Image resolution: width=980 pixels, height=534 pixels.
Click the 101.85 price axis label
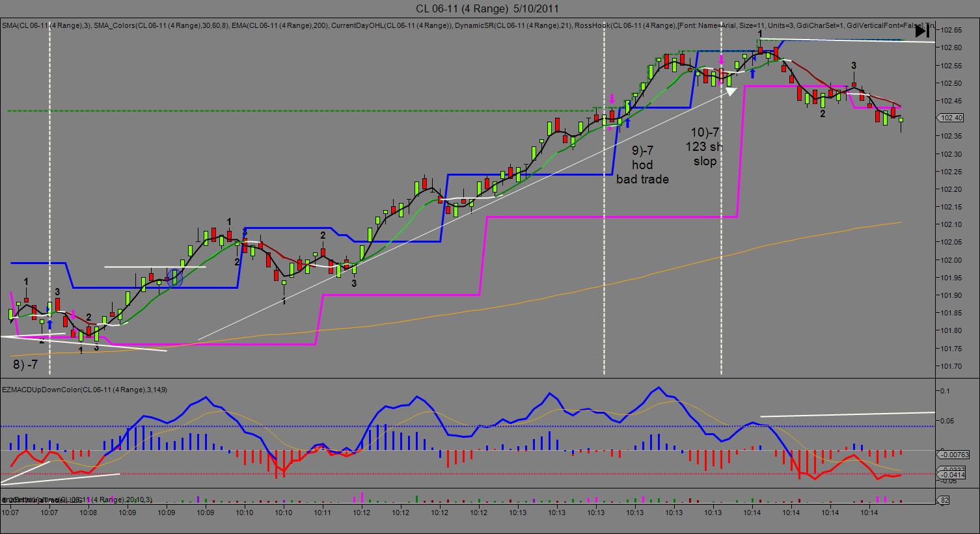point(951,314)
